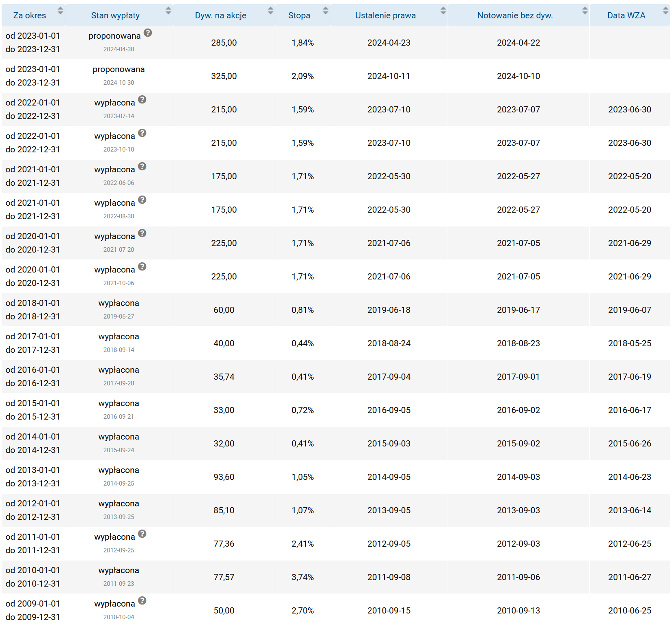Select WZA date 2018-05-25
This screenshot has width=672, height=631.
630,343
